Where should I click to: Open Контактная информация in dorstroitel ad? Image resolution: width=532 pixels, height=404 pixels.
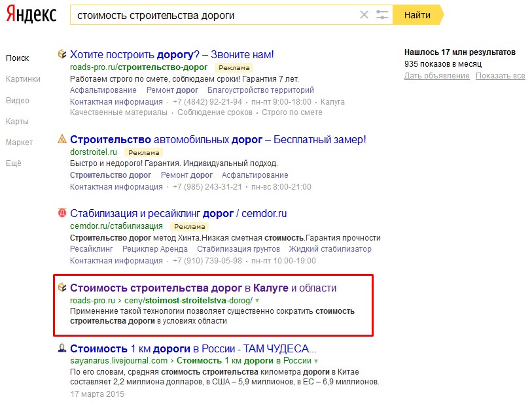pyautogui.click(x=116, y=187)
